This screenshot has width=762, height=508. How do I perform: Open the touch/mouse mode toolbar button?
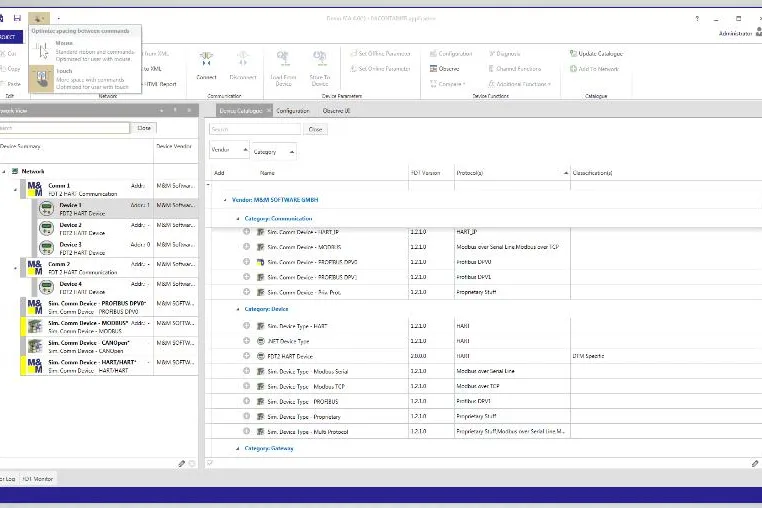39,19
